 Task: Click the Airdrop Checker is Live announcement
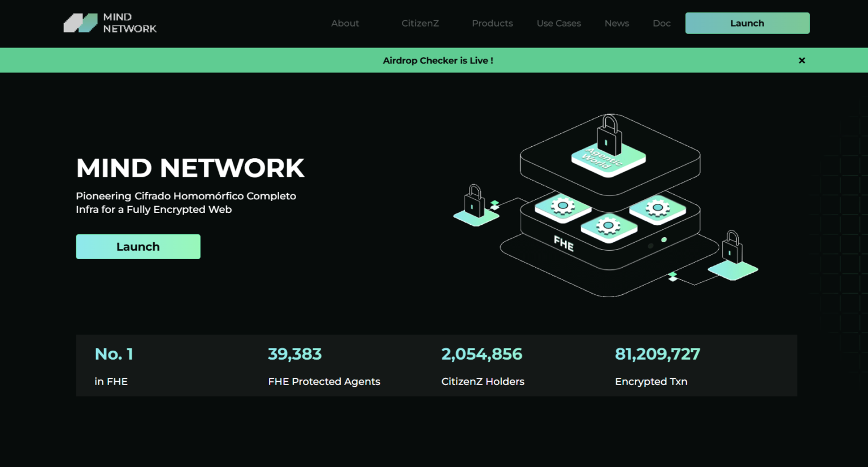click(439, 60)
